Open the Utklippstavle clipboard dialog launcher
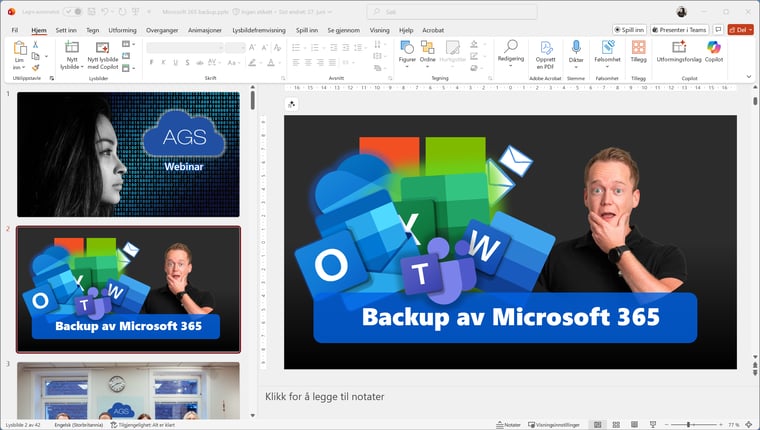Screen dimensions: 760x430 click(x=51, y=78)
